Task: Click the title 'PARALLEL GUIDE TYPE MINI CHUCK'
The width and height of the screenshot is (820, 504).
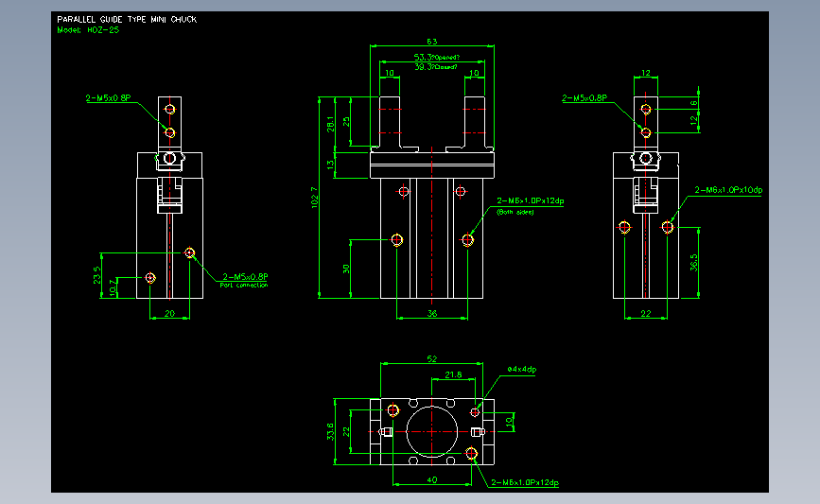Action: (127, 19)
